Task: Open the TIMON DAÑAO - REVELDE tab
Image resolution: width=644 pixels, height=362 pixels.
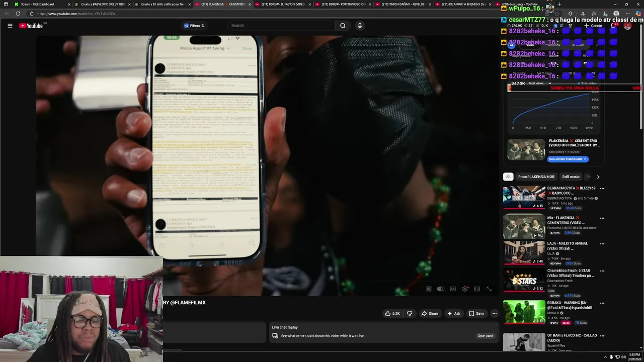Action: [x=403, y=4]
